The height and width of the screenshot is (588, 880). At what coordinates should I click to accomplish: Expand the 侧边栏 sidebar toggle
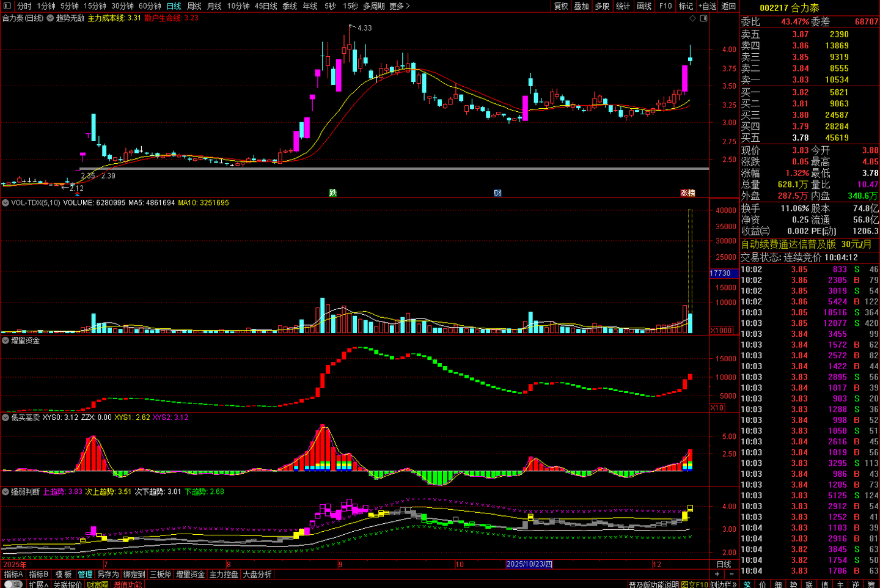[724, 584]
